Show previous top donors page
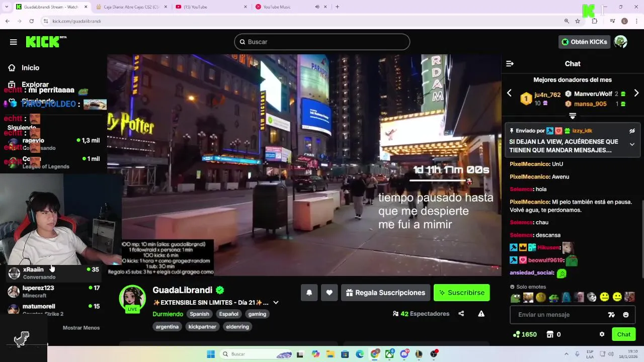Screen dimensions: 644x362 (509, 93)
